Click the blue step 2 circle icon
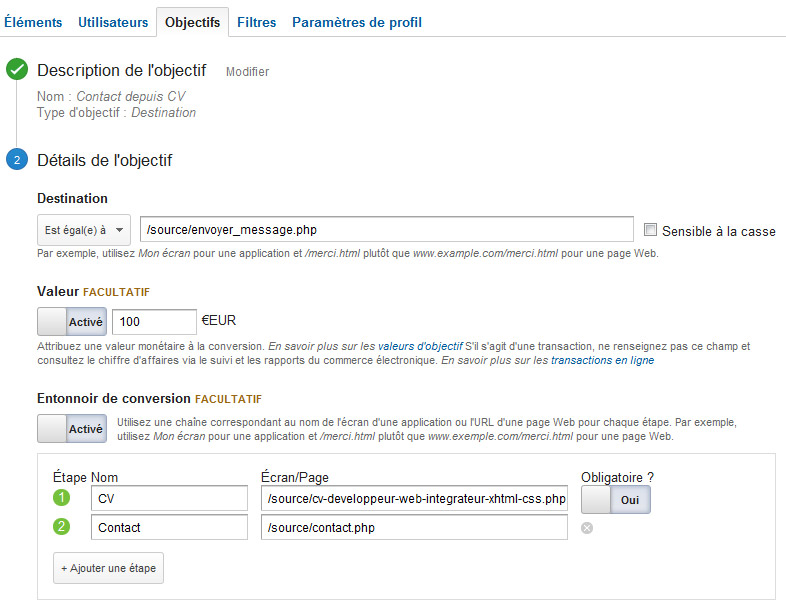786x608 pixels. 17,159
